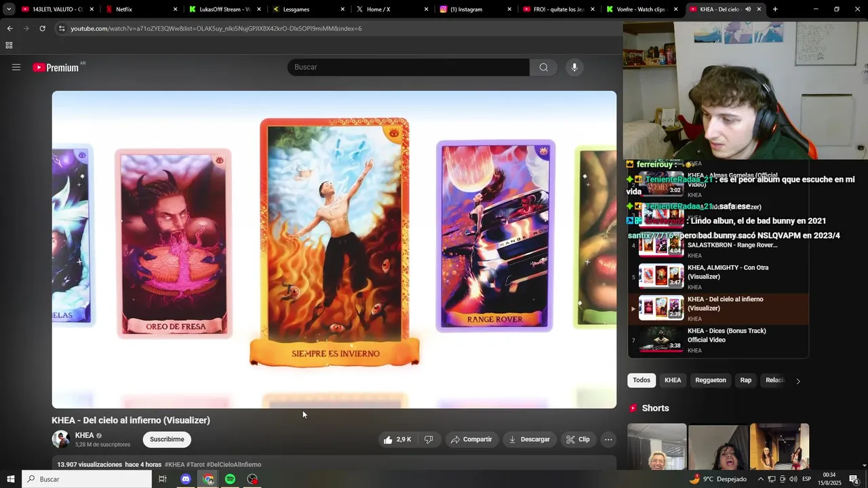Download the video with Descargar

(530, 439)
